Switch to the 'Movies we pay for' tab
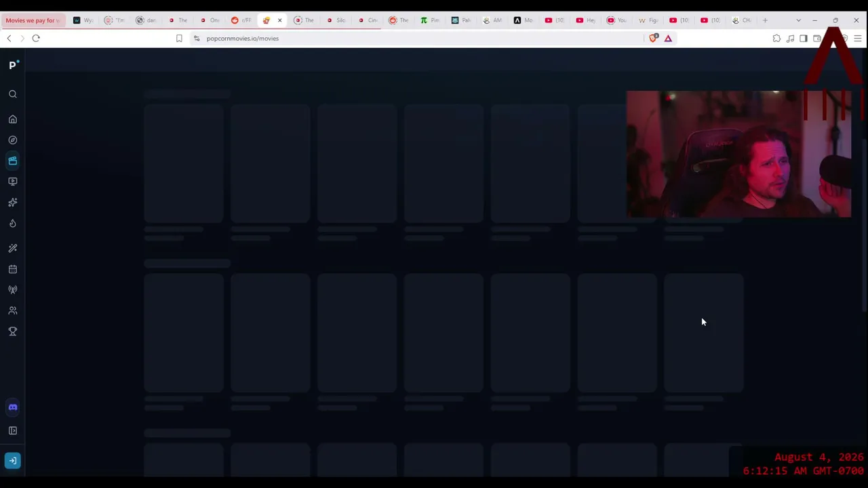Image resolution: width=868 pixels, height=488 pixels. (33, 20)
